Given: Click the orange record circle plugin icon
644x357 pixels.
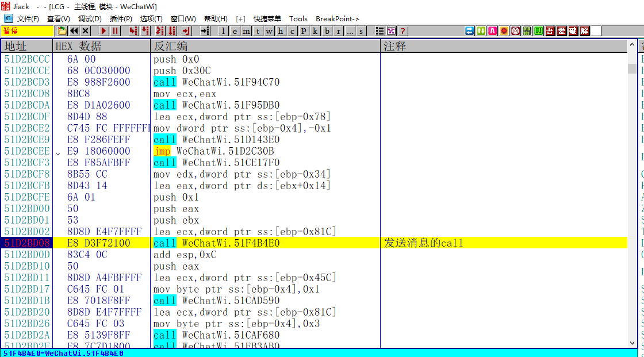Looking at the screenshot, I should [504, 31].
